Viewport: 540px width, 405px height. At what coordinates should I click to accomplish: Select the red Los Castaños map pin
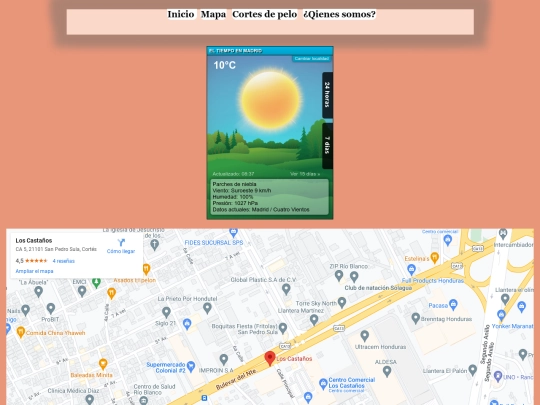[x=270, y=358]
